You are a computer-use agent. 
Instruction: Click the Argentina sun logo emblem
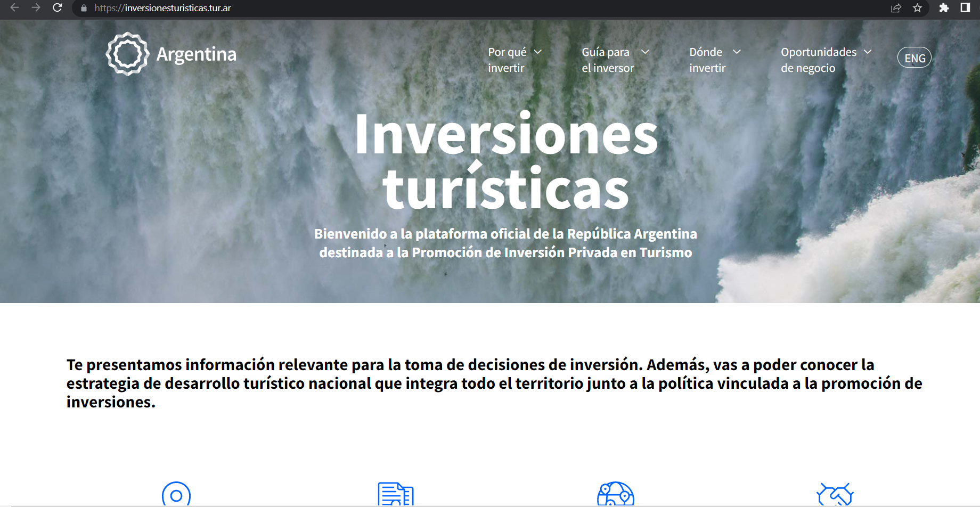[127, 54]
